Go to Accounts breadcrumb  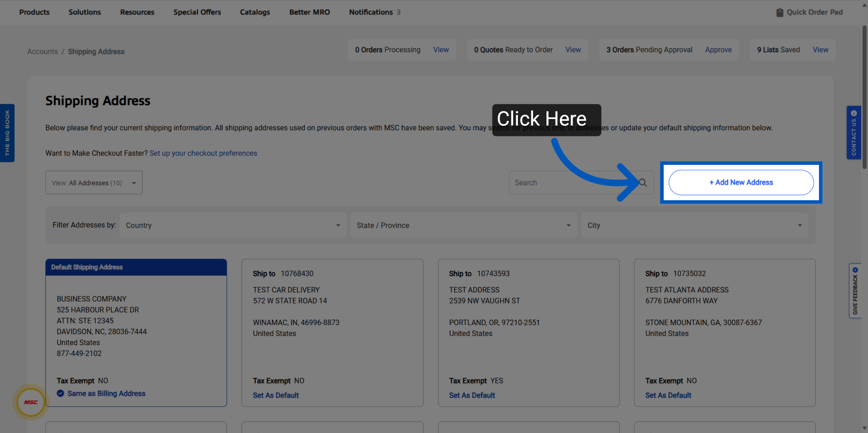pyautogui.click(x=43, y=51)
